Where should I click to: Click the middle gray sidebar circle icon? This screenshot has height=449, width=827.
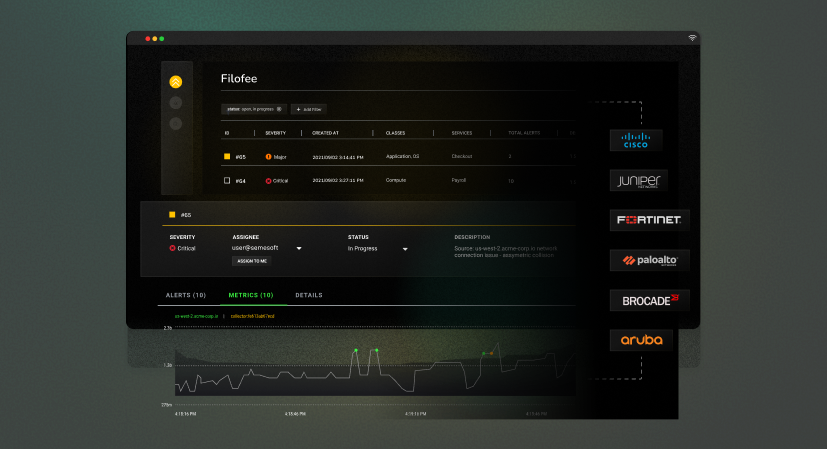(176, 103)
